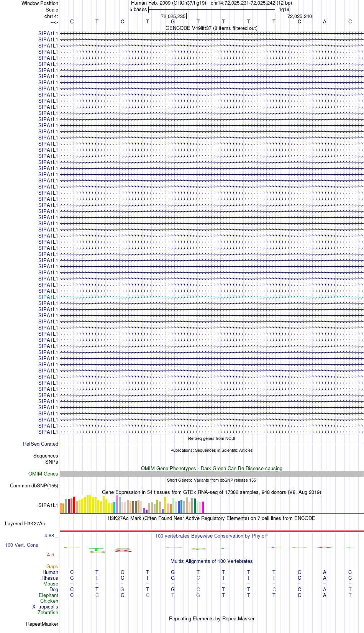Click the magenta bar ending the GTEx chart
This screenshot has height=633, width=364.
pos(203,507)
